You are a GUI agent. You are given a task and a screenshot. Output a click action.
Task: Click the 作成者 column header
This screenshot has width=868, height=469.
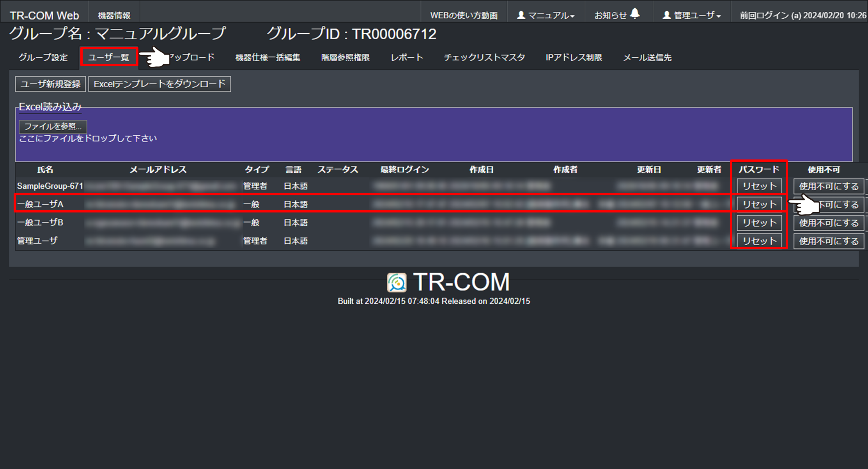(x=565, y=170)
